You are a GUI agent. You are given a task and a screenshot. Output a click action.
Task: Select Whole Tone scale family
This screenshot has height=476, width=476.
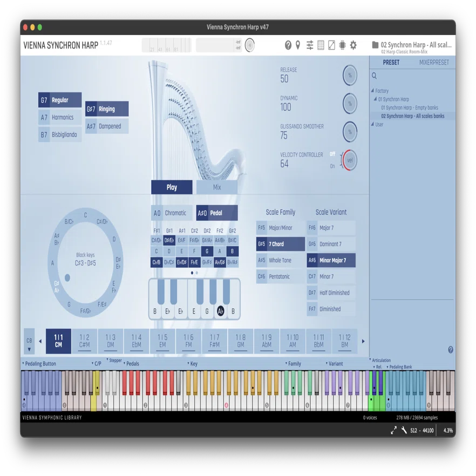tap(281, 260)
